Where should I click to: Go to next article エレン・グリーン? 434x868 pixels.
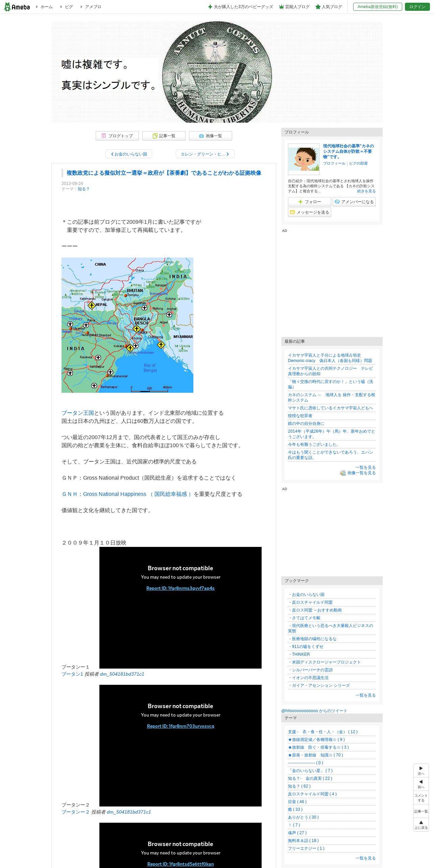[205, 154]
